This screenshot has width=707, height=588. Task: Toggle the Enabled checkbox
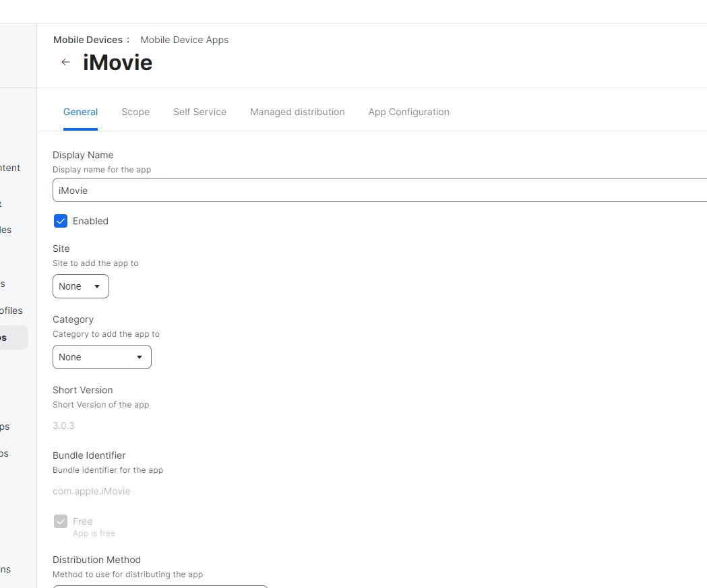[x=61, y=221]
